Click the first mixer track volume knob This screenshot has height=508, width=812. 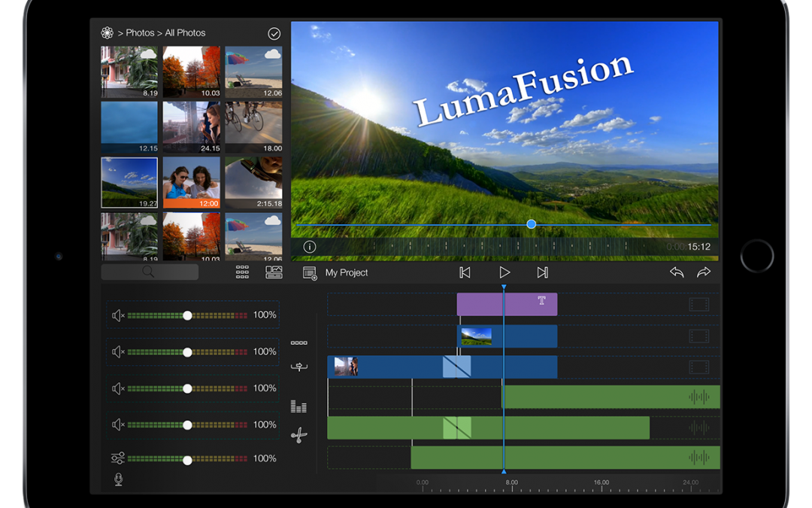point(187,315)
